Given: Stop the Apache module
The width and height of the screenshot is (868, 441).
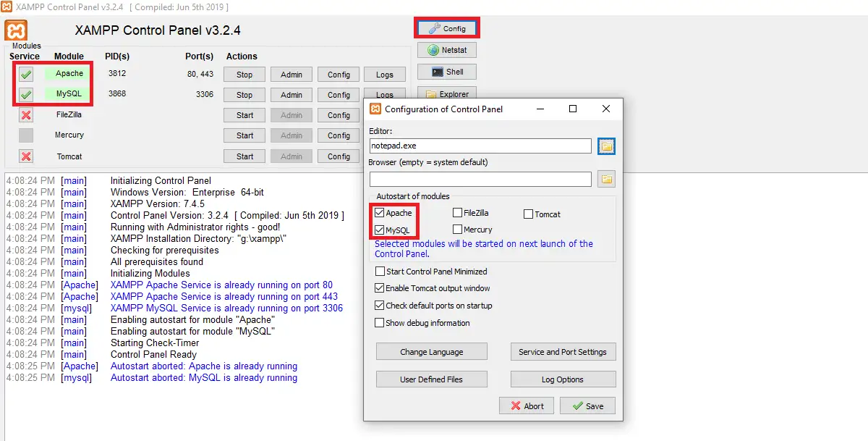Looking at the screenshot, I should 244,75.
